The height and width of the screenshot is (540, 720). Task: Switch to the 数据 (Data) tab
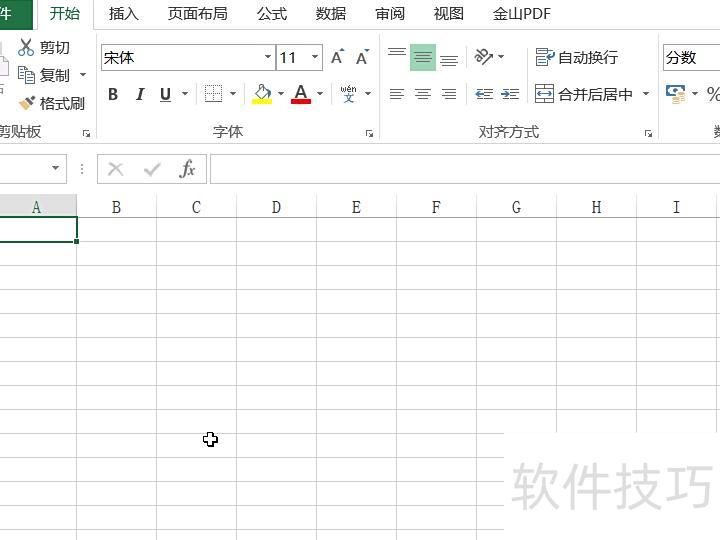pos(331,14)
